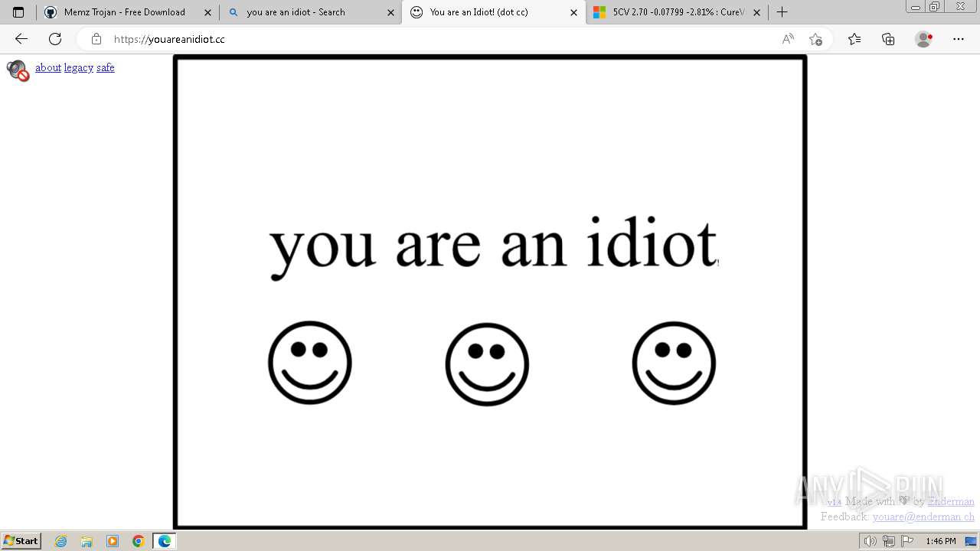Open the legacy link

[x=79, y=67]
